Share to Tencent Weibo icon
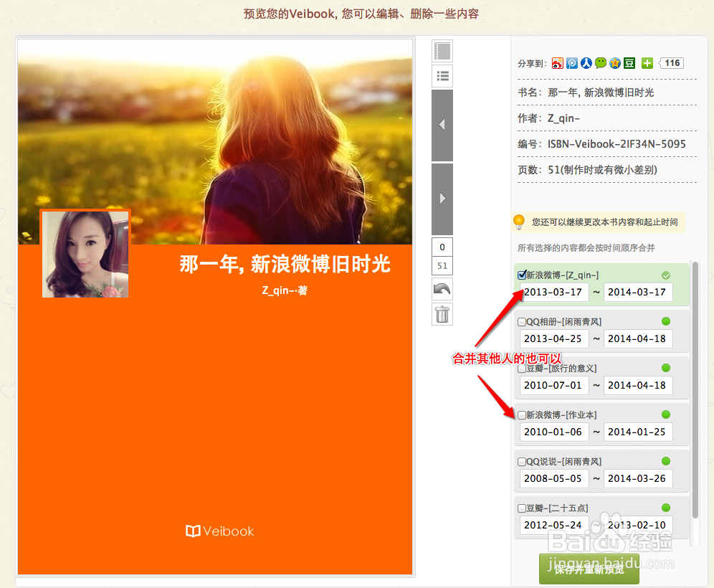This screenshot has height=588, width=714. point(572,63)
